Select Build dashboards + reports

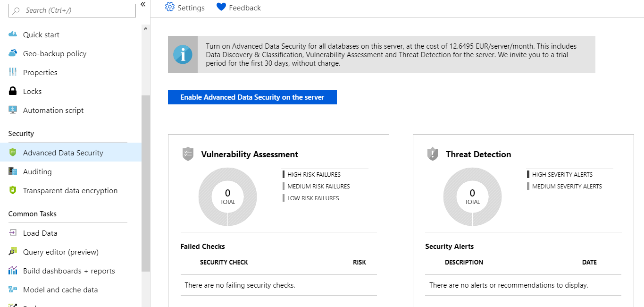point(69,271)
